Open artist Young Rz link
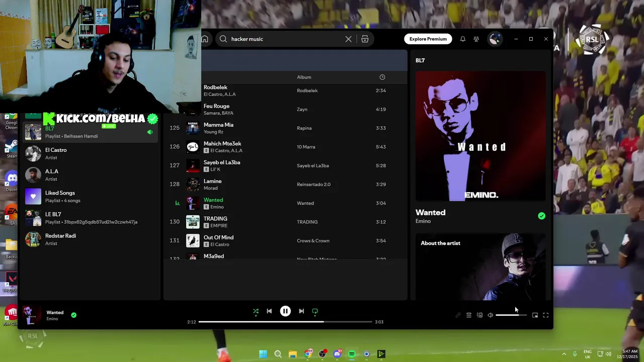The image size is (644, 362). tap(213, 132)
